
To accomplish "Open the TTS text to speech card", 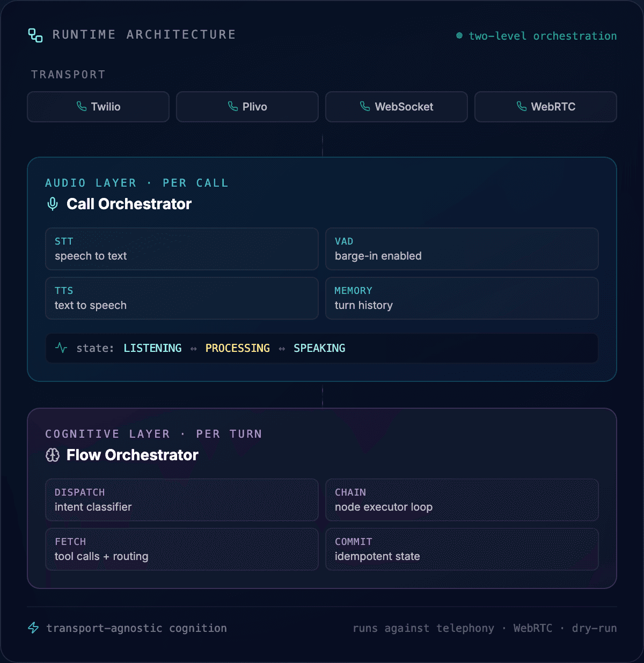I will 182,298.
